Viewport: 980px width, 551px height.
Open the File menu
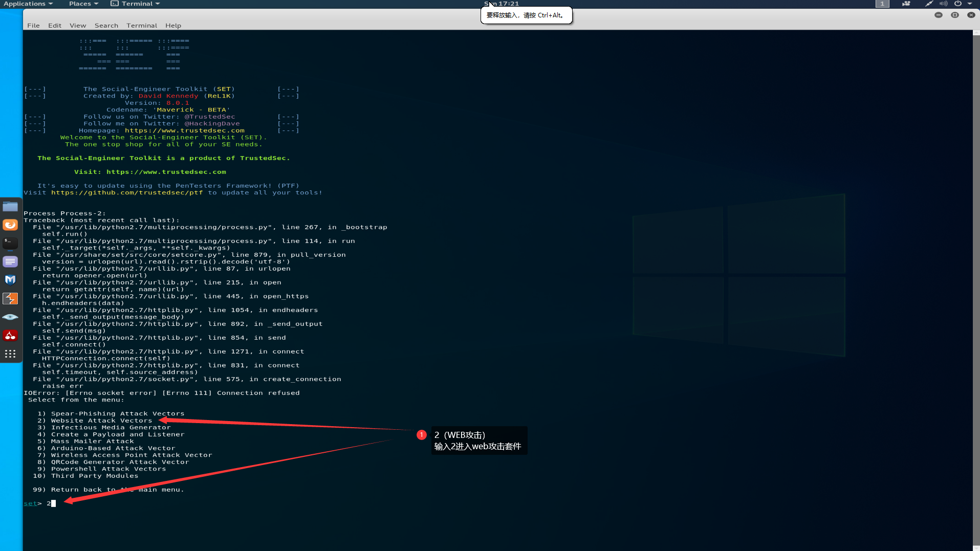[x=33, y=26]
